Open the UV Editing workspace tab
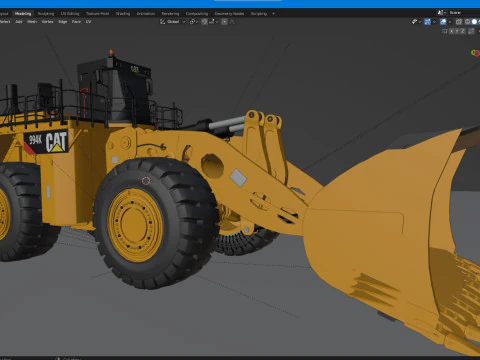Image resolution: width=480 pixels, height=360 pixels. pyautogui.click(x=70, y=14)
